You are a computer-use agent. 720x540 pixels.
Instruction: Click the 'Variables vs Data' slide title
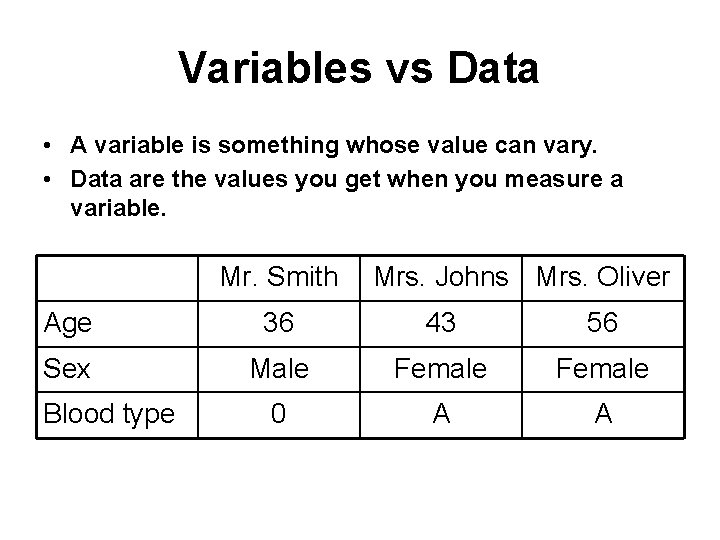click(359, 69)
